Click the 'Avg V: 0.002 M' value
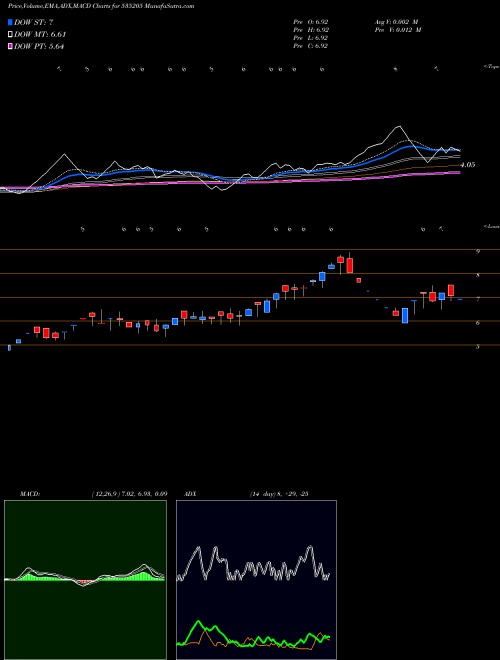500x660 pixels. (x=396, y=22)
